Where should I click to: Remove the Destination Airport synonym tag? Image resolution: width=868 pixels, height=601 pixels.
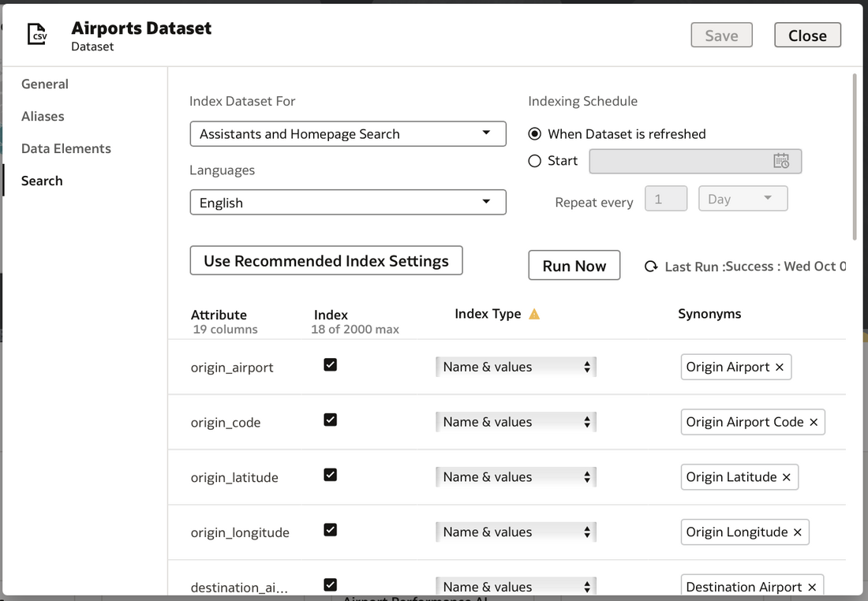pyautogui.click(x=812, y=587)
